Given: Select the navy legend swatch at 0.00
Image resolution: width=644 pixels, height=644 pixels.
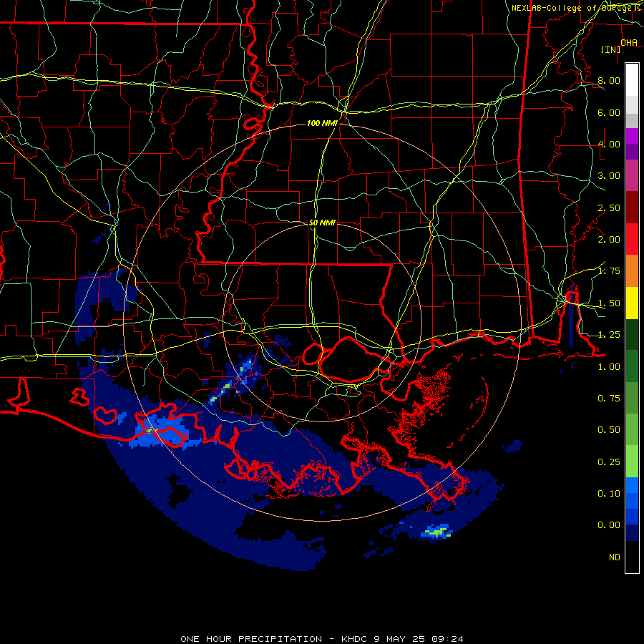Looking at the screenshot, I should point(632,533).
